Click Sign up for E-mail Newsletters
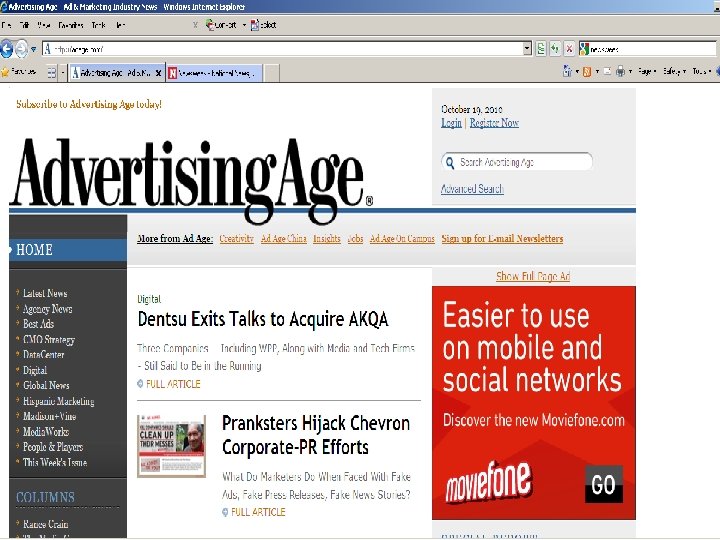Image resolution: width=720 pixels, height=540 pixels. click(x=502, y=239)
